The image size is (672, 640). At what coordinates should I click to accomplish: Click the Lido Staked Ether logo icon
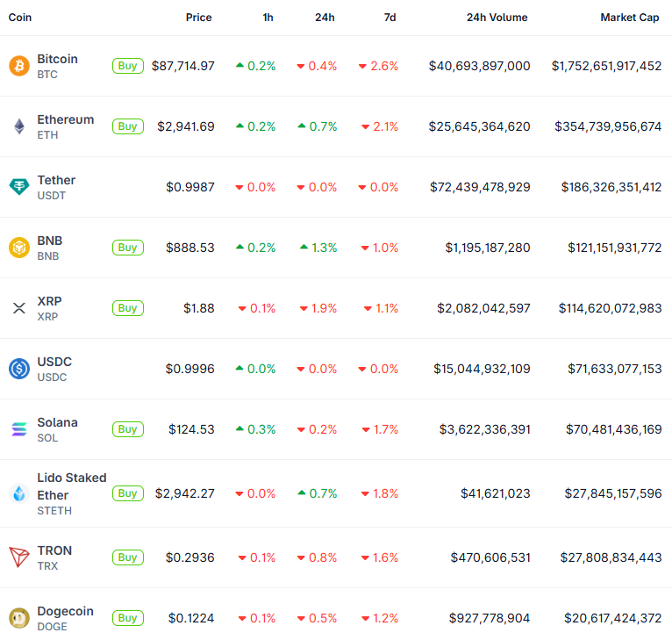tap(18, 493)
